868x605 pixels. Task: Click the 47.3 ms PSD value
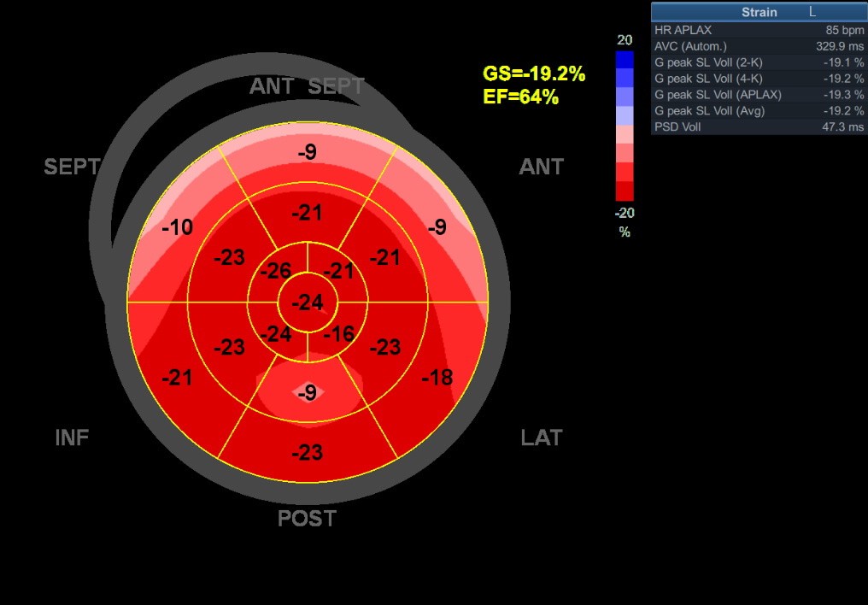click(x=842, y=126)
